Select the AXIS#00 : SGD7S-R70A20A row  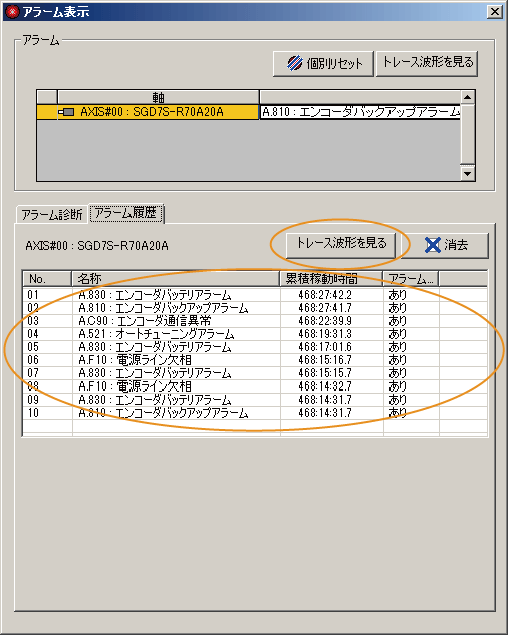pos(248,112)
